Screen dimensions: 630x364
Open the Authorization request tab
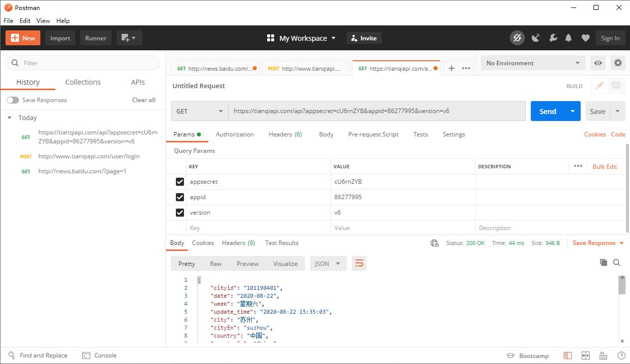click(x=235, y=134)
